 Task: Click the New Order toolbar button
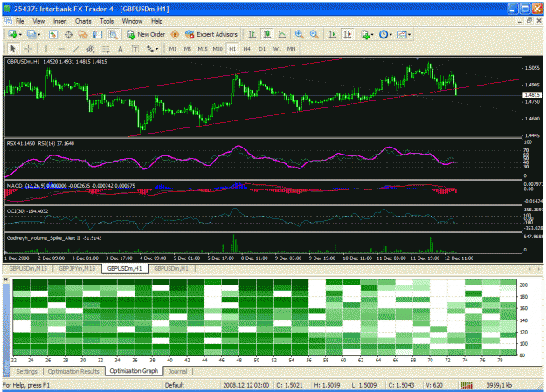(146, 34)
